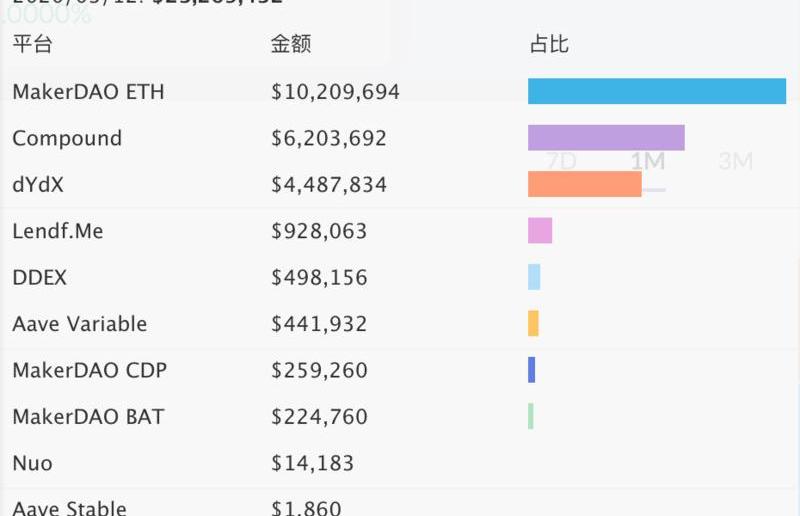Click the blue MakerDAO ETH share bar
Image resolution: width=800 pixels, height=516 pixels.
(x=657, y=91)
